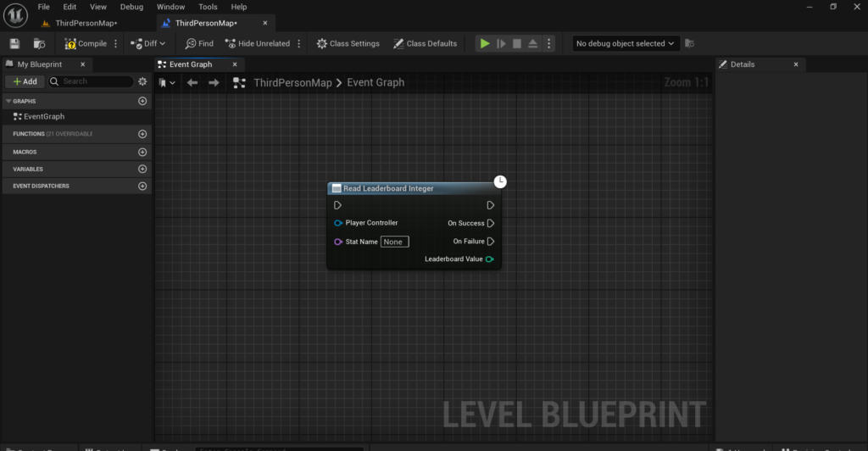Add a new variable with plus icon
868x451 pixels.
142,169
